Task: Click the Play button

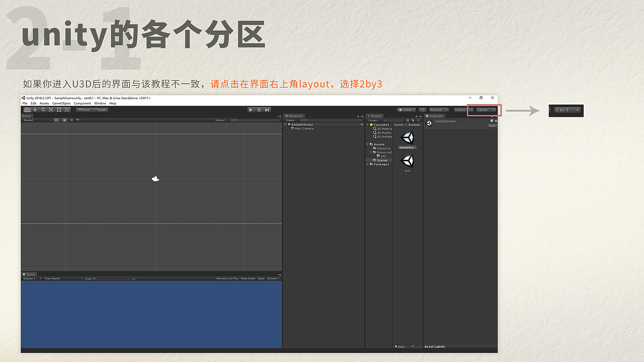Action: coord(251,110)
